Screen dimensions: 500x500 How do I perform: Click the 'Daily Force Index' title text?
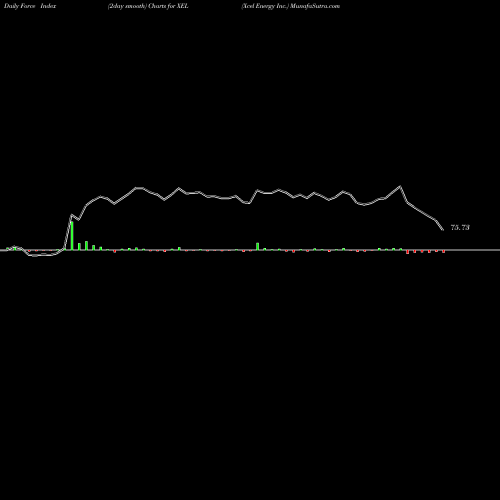coord(30,6)
